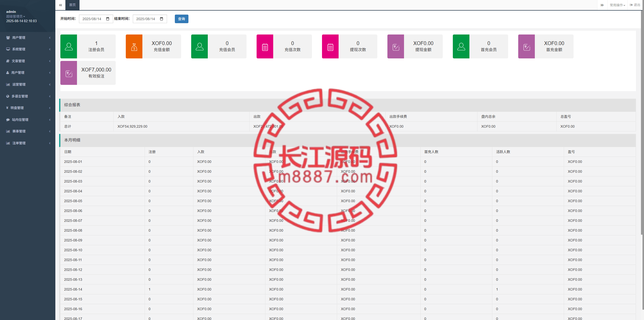Click the 2025-08-14 date row cell
This screenshot has width=644, height=320.
pos(102,289)
